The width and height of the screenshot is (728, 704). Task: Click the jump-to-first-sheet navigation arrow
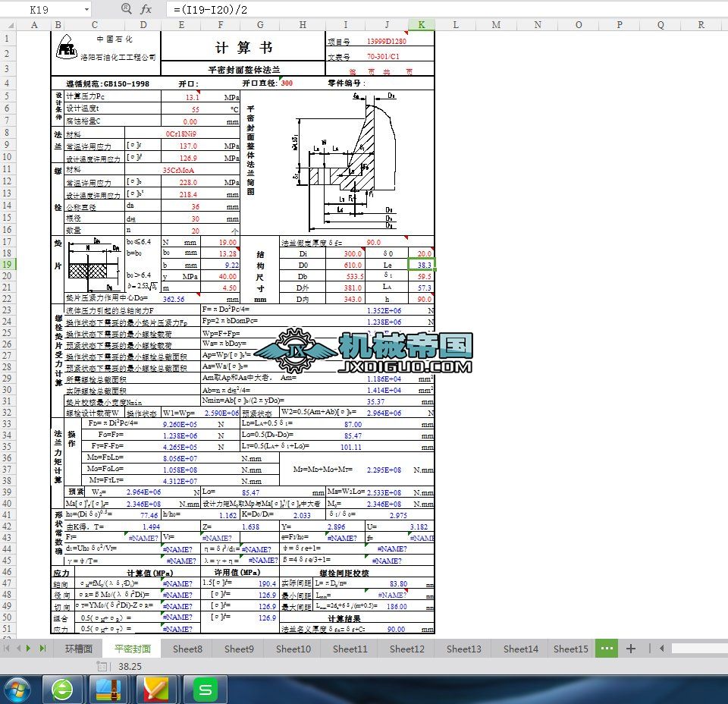point(8,649)
